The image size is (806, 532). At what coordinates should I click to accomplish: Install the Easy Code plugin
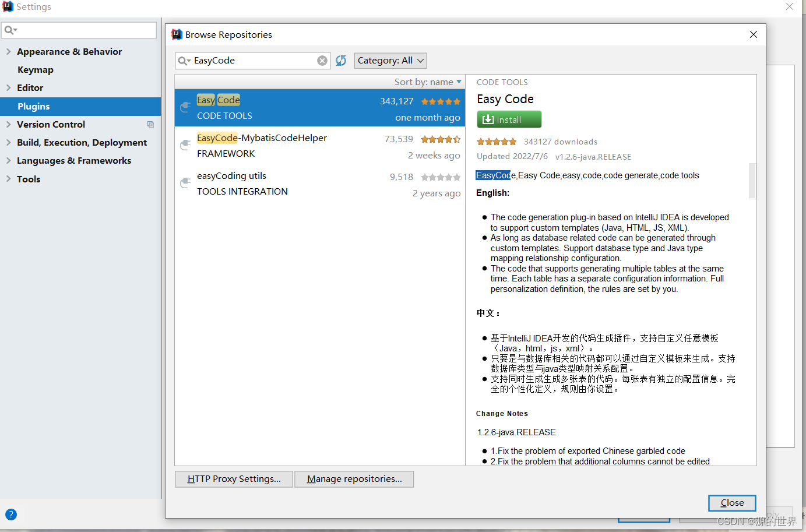point(509,119)
